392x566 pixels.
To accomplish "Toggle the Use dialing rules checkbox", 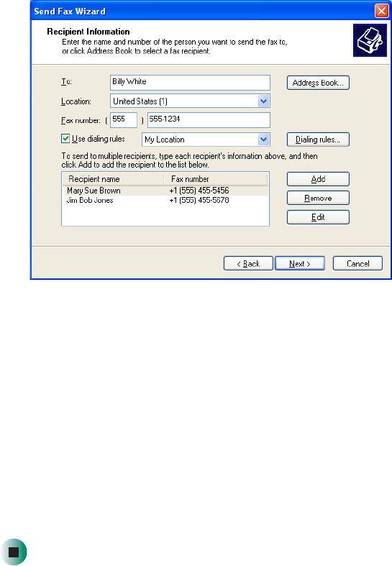I will click(65, 139).
